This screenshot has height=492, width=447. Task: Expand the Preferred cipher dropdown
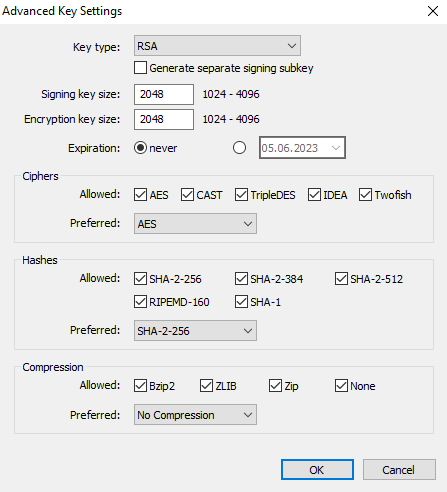pyautogui.click(x=195, y=224)
